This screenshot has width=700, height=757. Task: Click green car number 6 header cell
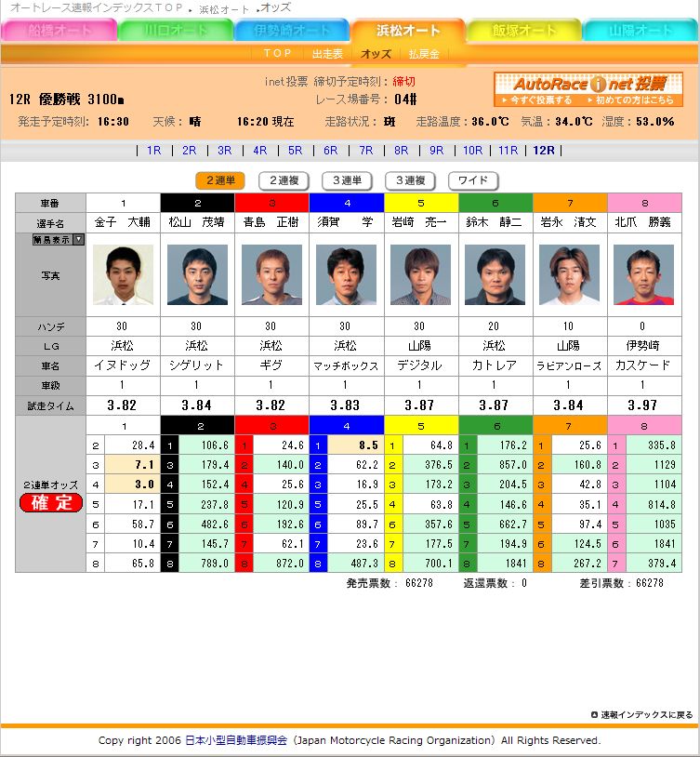point(495,203)
